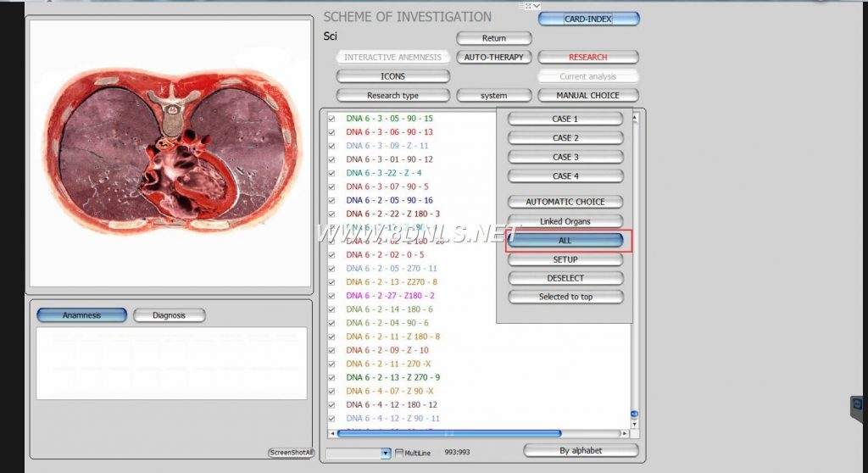Switch to the Diagnosis tab
Viewport: 868px width, 473px height.
click(170, 315)
